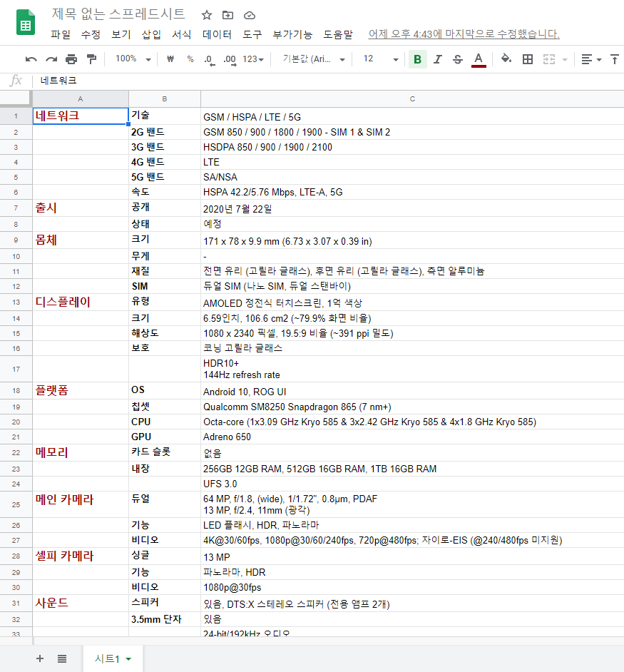Image resolution: width=624 pixels, height=672 pixels.
Task: Format as currency (₩)
Action: pos(170,59)
